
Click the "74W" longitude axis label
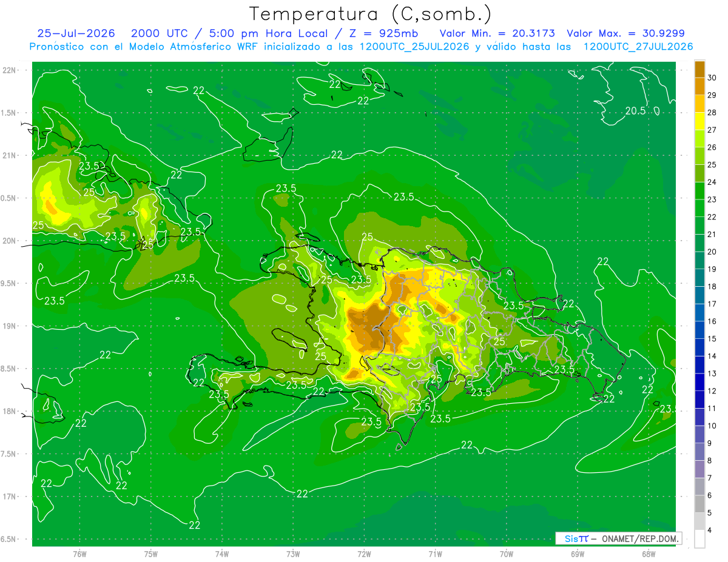[222, 554]
